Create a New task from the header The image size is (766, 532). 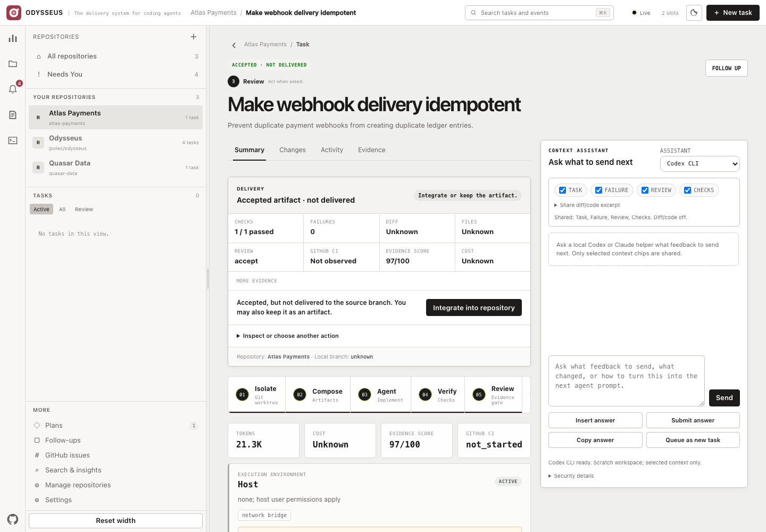point(733,13)
